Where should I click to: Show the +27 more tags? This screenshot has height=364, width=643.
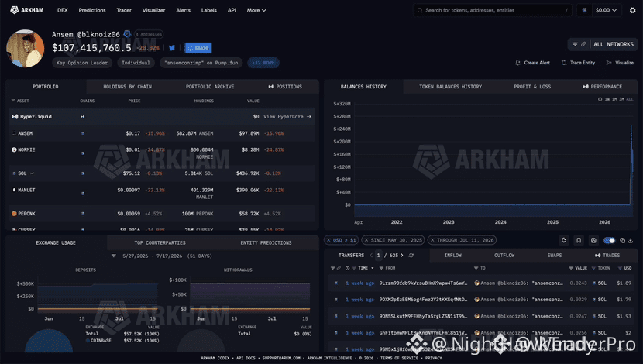(x=263, y=63)
